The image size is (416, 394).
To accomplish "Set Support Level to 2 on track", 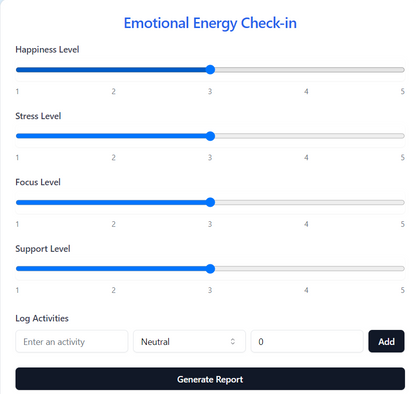I will click(x=115, y=269).
